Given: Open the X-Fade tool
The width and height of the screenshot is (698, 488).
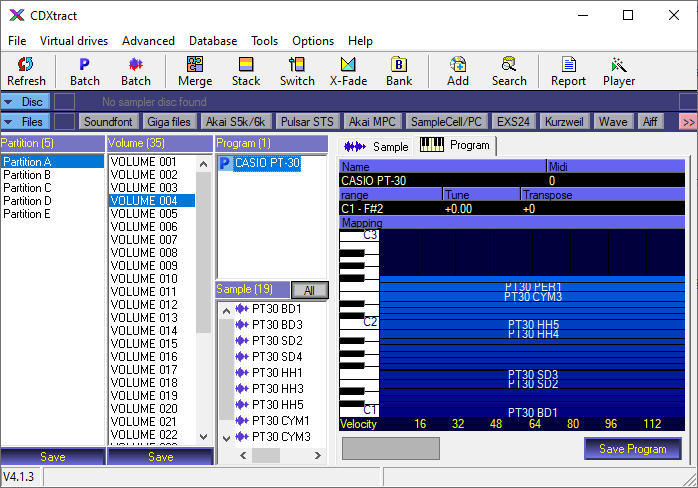Looking at the screenshot, I should (x=348, y=71).
